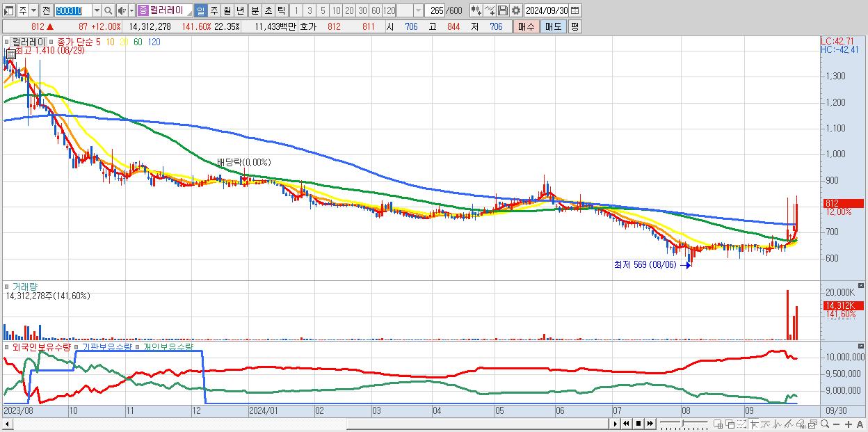
Task: Click the 매수 buy button
Action: 526,26
